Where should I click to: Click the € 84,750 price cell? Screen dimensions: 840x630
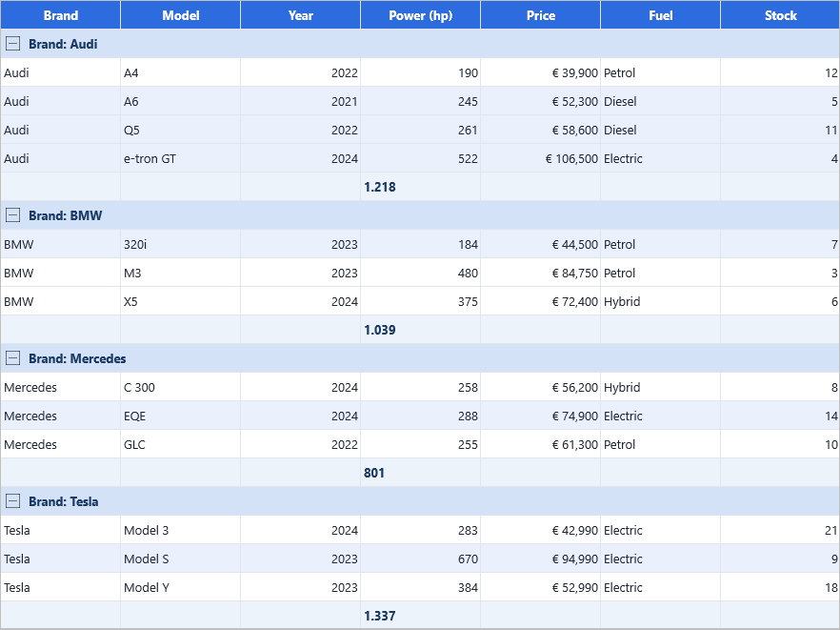[541, 273]
